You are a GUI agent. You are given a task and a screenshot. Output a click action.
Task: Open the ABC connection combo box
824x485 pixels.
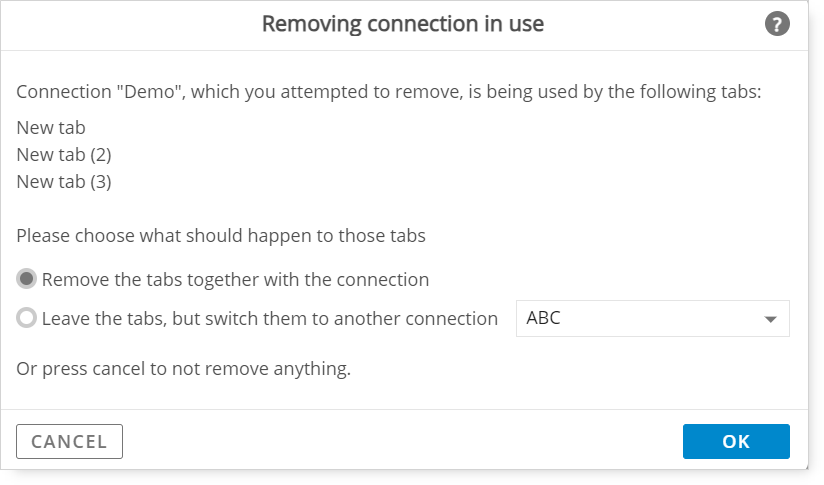[x=653, y=318]
